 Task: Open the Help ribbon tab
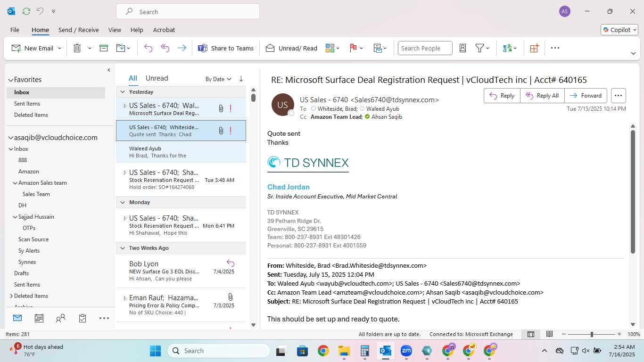click(137, 30)
